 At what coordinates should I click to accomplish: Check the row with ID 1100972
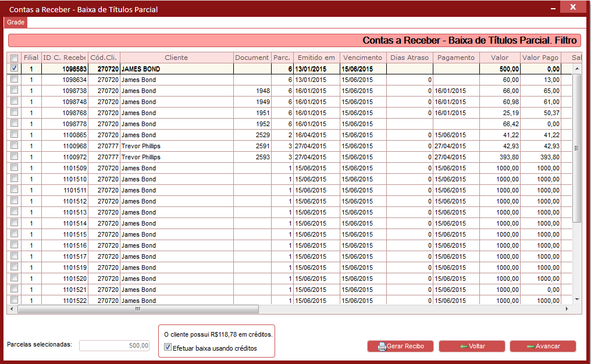click(x=15, y=156)
